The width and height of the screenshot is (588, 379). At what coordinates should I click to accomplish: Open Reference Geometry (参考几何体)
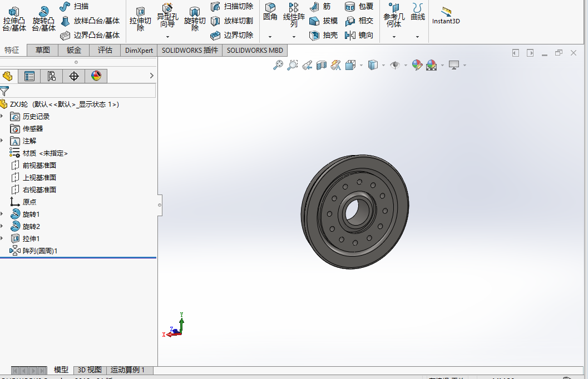(394, 16)
